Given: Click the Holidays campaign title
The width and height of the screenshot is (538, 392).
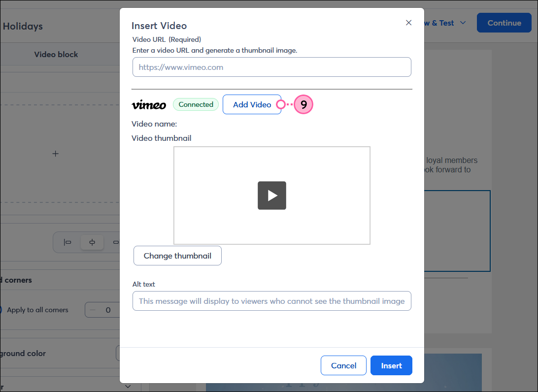Looking at the screenshot, I should click(23, 26).
